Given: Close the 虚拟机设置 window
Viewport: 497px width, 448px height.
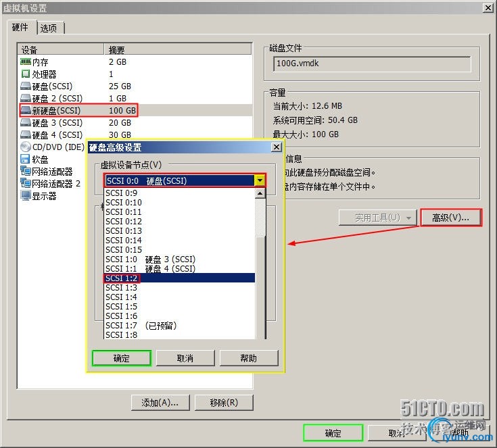Looking at the screenshot, I should coord(488,7).
